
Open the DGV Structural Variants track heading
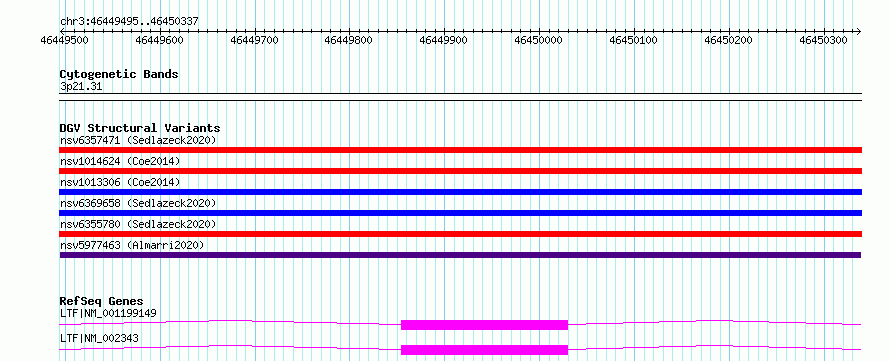(x=140, y=128)
